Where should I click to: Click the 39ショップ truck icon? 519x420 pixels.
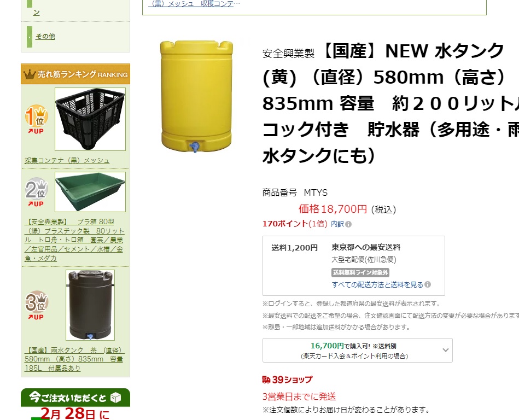[266, 380]
